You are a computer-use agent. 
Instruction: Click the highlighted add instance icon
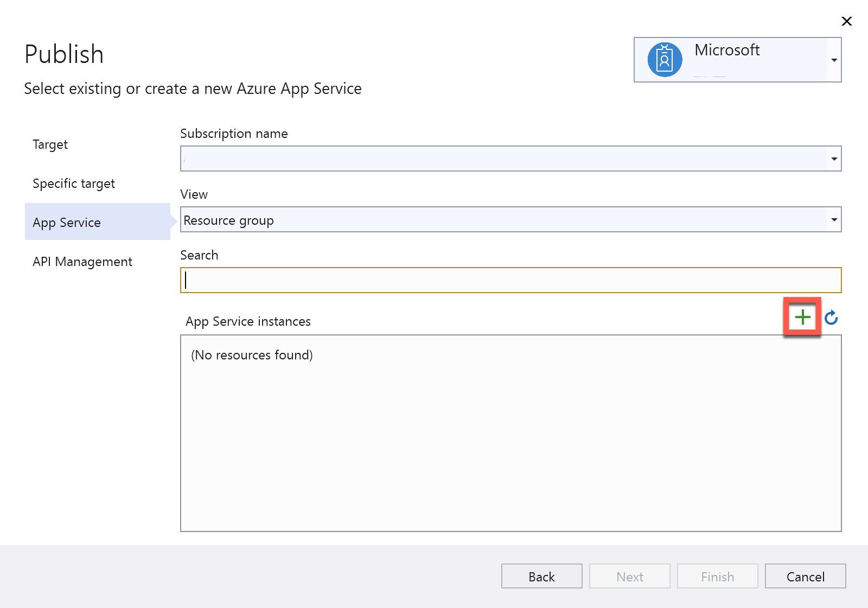802,317
